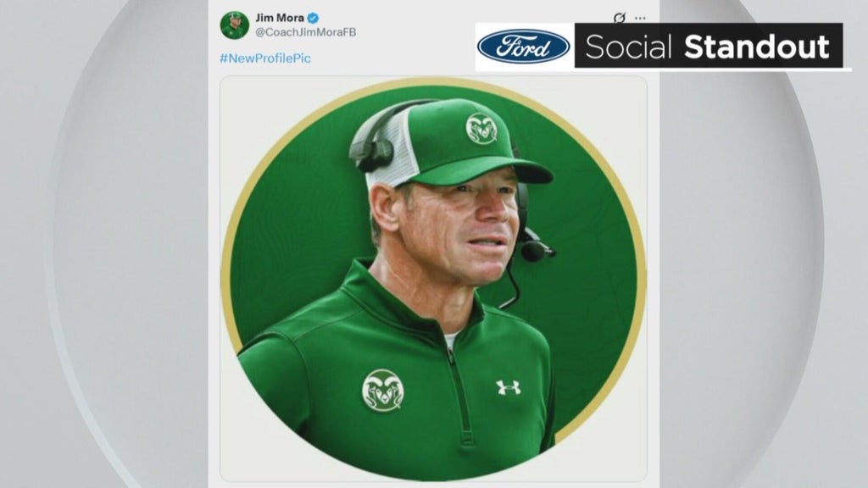Click the bold Standout text in banner
The height and width of the screenshot is (488, 868).
click(757, 47)
